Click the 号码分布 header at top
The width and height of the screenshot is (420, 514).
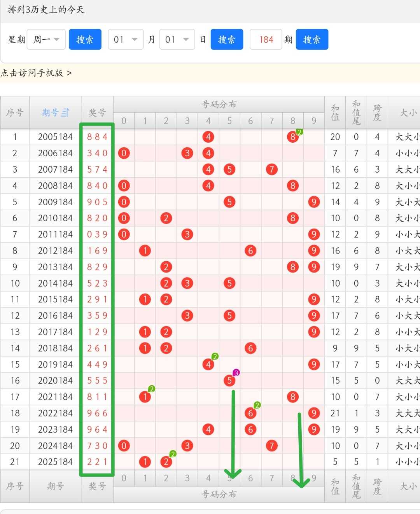[219, 105]
